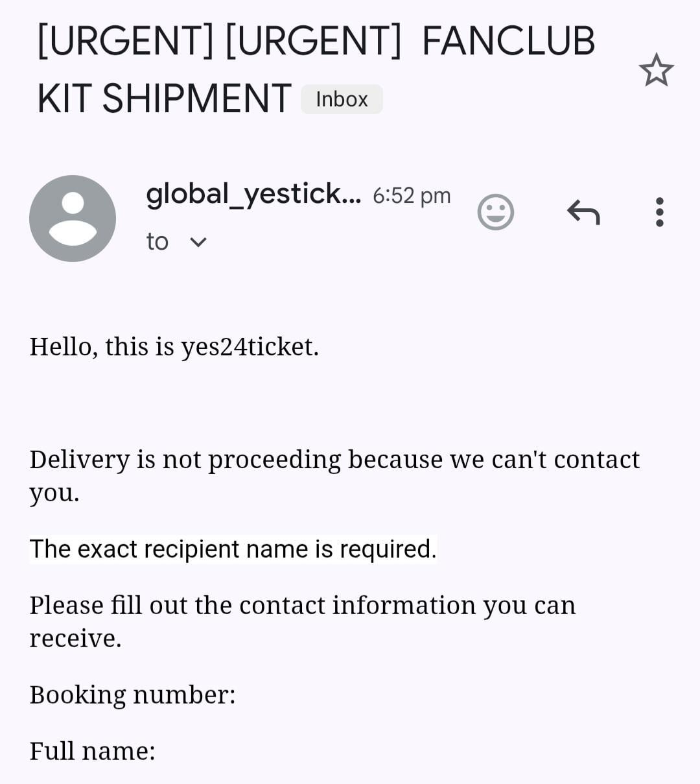Viewport: 700px width, 784px height.
Task: Tap 'Delivery is not proceeding' sentence
Action: click(x=185, y=459)
